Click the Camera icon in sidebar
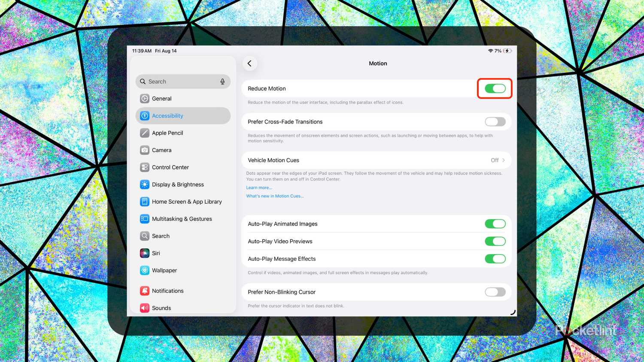This screenshot has width=644, height=362. pos(145,150)
